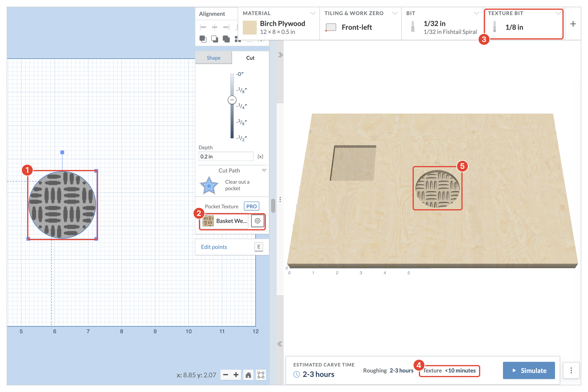Expand the Material dropdown chevron

coord(313,13)
